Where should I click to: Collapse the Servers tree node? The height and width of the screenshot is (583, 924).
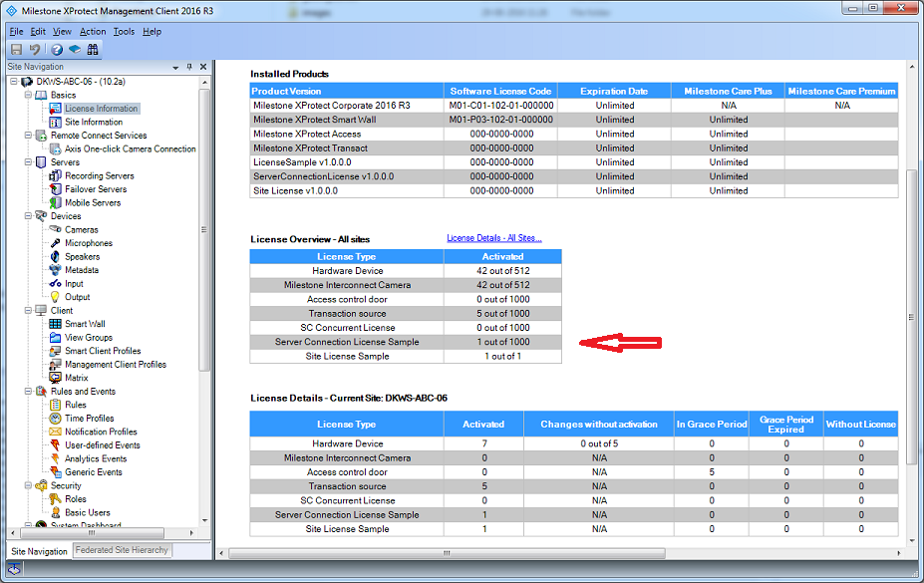coord(28,162)
